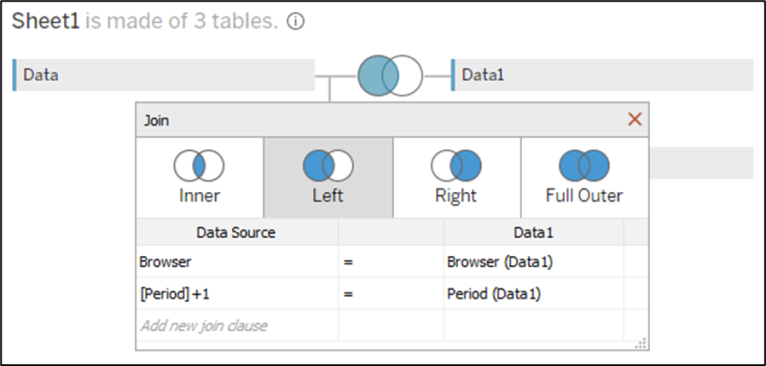Edit the [Period]+1 join calculation
Image resolution: width=766 pixels, height=366 pixels.
[x=237, y=294]
